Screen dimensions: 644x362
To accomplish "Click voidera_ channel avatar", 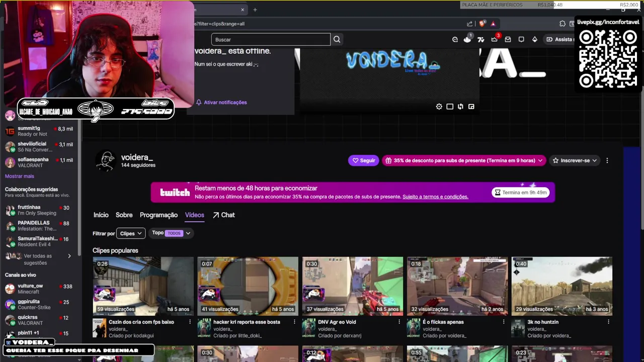I will [x=106, y=161].
